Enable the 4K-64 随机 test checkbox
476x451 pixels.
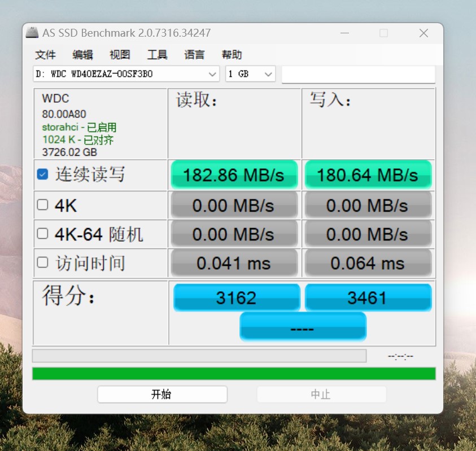(x=42, y=233)
